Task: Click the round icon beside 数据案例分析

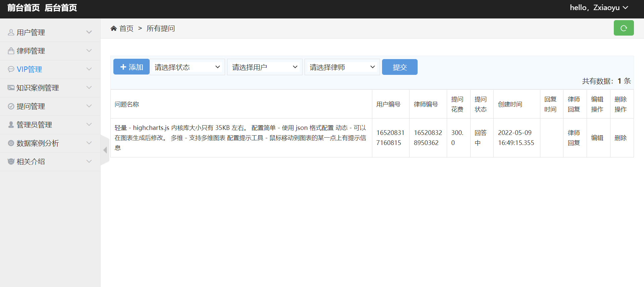Action: coord(11,143)
